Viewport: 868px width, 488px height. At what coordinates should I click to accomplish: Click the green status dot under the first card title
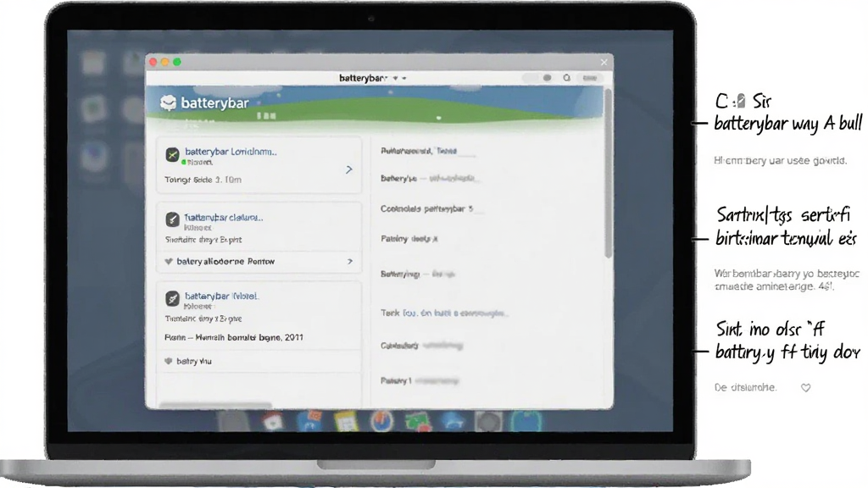coord(184,162)
